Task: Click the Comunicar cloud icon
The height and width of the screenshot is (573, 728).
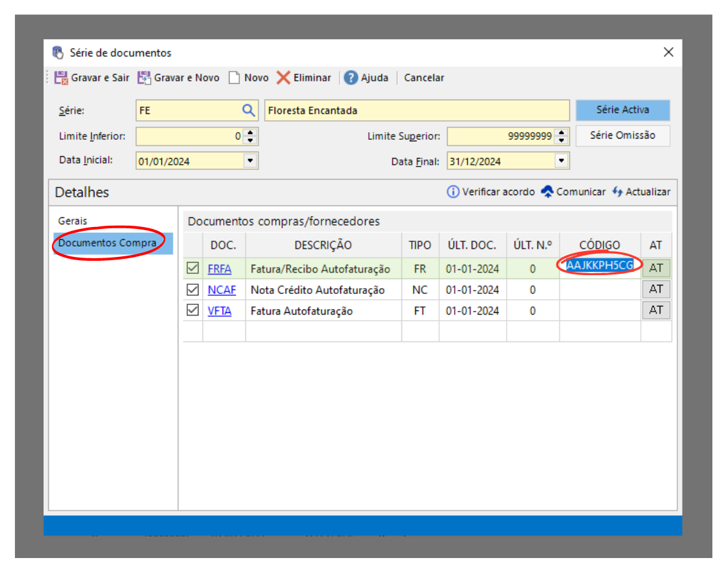Action: (547, 192)
